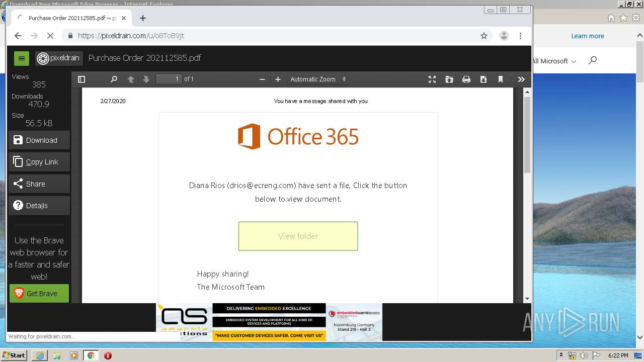Screen dimensions: 644x362
Task: Open media player taskbar icon
Action: coord(74,355)
